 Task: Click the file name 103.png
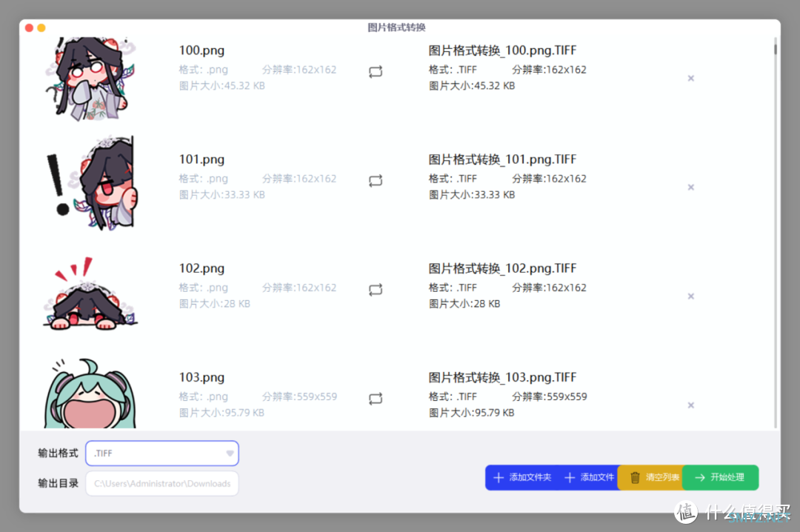point(201,378)
